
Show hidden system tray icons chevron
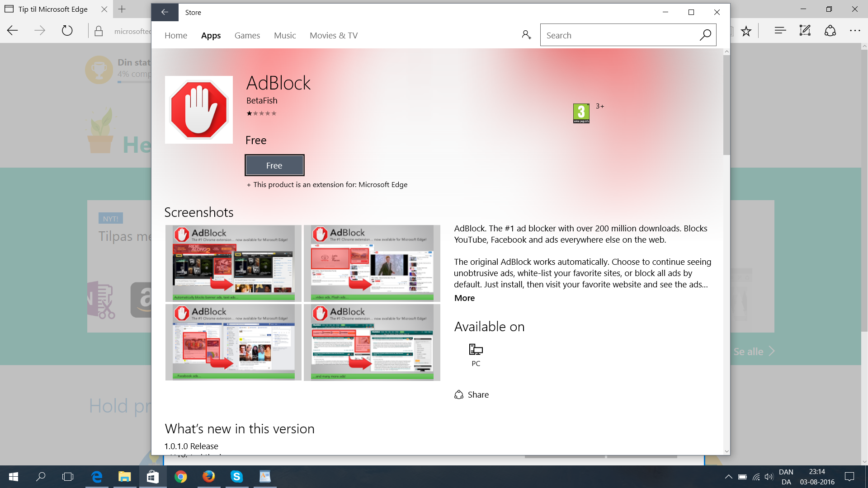(728, 477)
